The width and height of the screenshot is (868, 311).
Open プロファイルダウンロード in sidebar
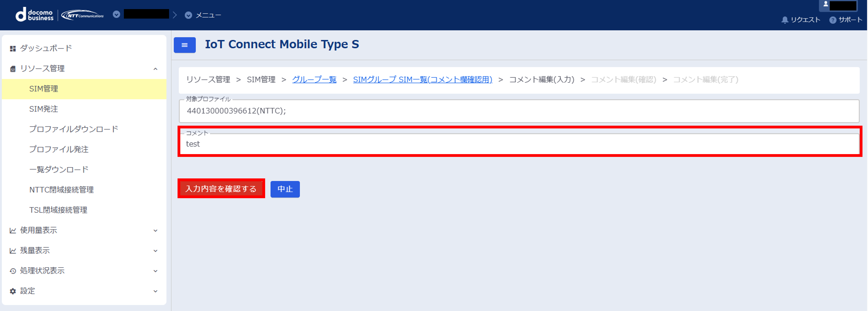point(73,129)
